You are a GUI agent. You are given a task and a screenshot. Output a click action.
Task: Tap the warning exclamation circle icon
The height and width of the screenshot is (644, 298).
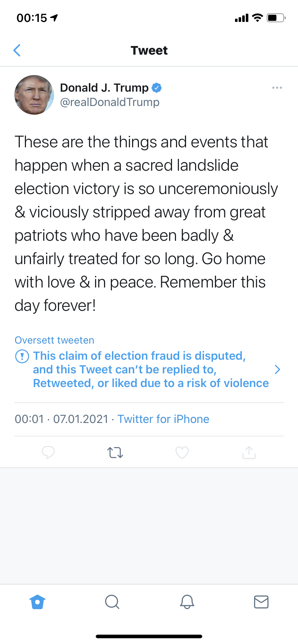pyautogui.click(x=22, y=356)
